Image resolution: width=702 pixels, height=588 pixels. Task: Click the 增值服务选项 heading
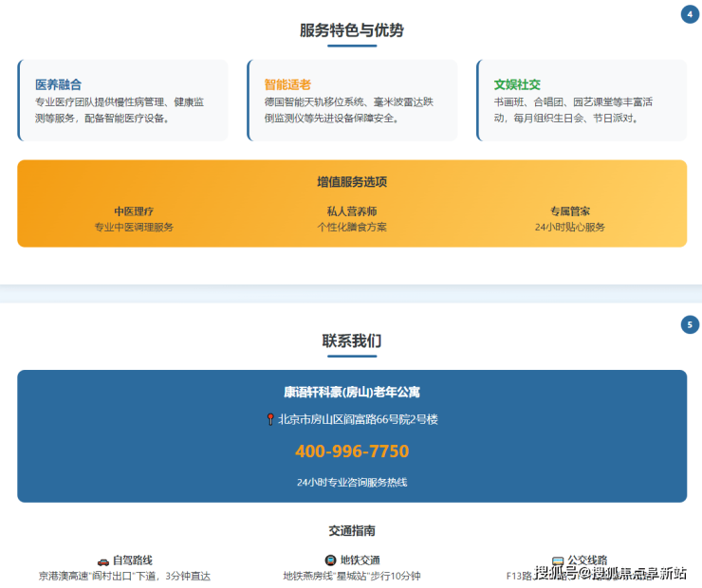[x=352, y=182]
